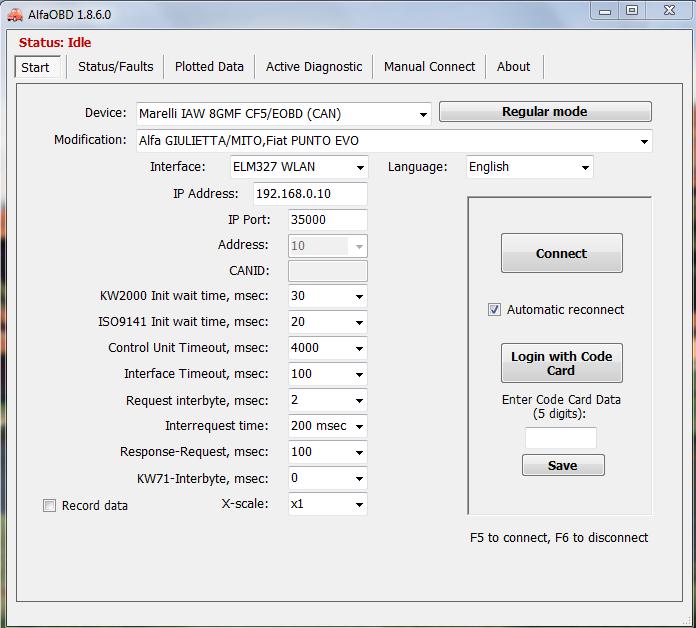Image resolution: width=696 pixels, height=628 pixels.
Task: Enable the Record data checkbox
Action: 49,506
